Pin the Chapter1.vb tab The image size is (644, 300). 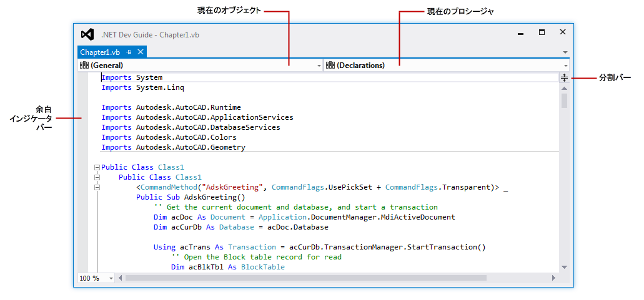(x=129, y=52)
